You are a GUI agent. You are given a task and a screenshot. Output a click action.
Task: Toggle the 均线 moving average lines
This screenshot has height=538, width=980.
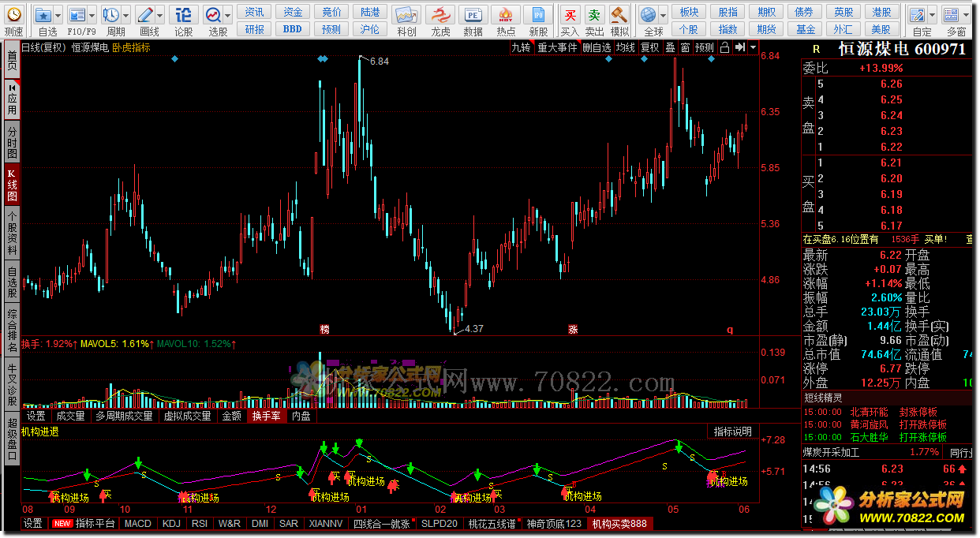tap(626, 47)
